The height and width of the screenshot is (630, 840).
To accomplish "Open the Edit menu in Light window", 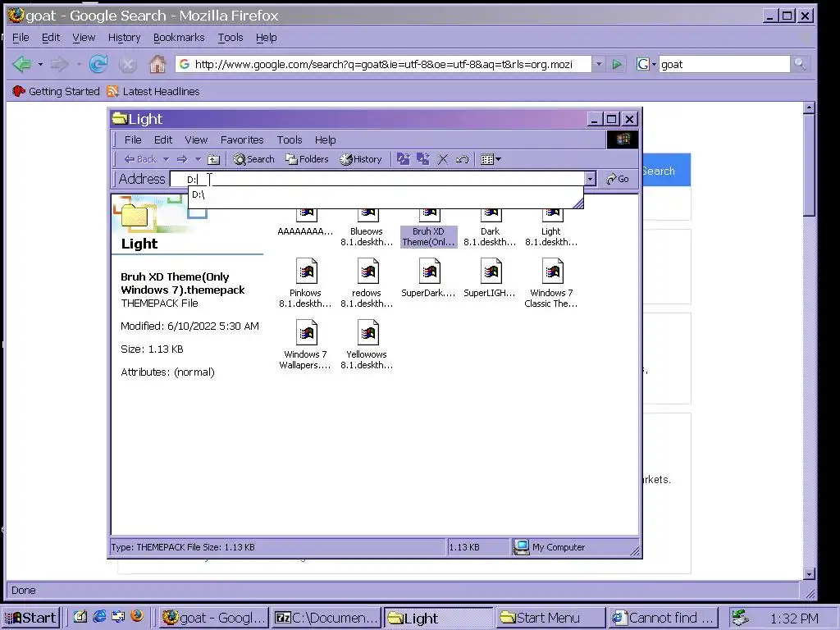I will click(163, 139).
